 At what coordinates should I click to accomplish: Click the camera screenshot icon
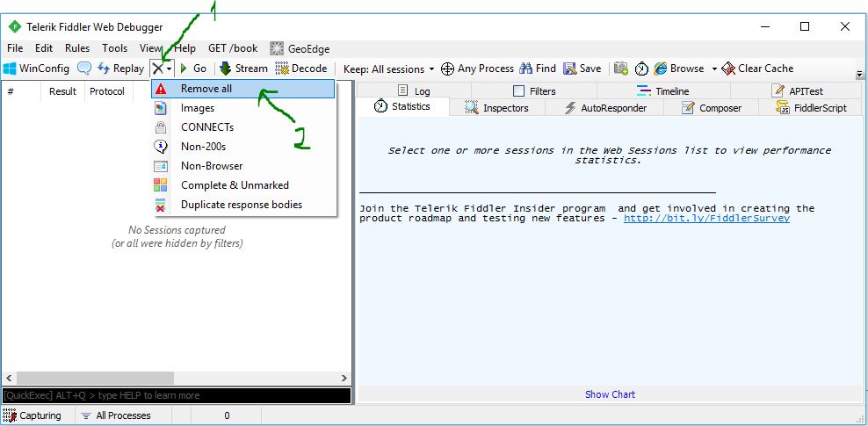tap(621, 69)
